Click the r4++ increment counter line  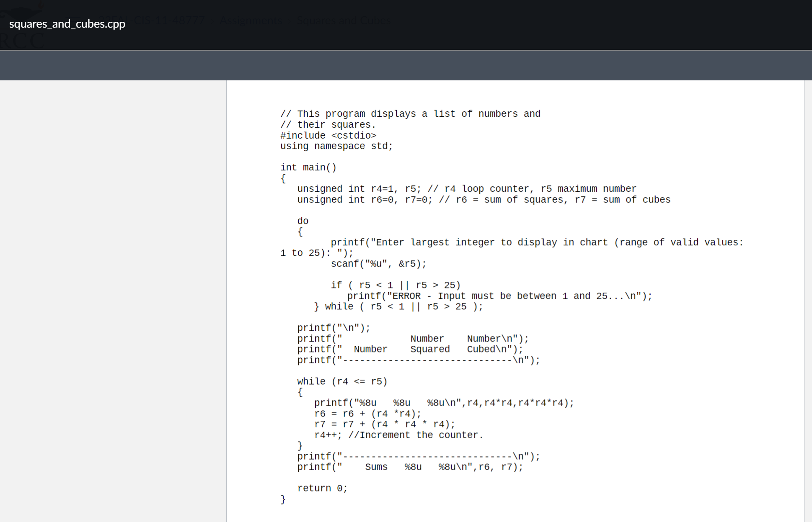398,435
